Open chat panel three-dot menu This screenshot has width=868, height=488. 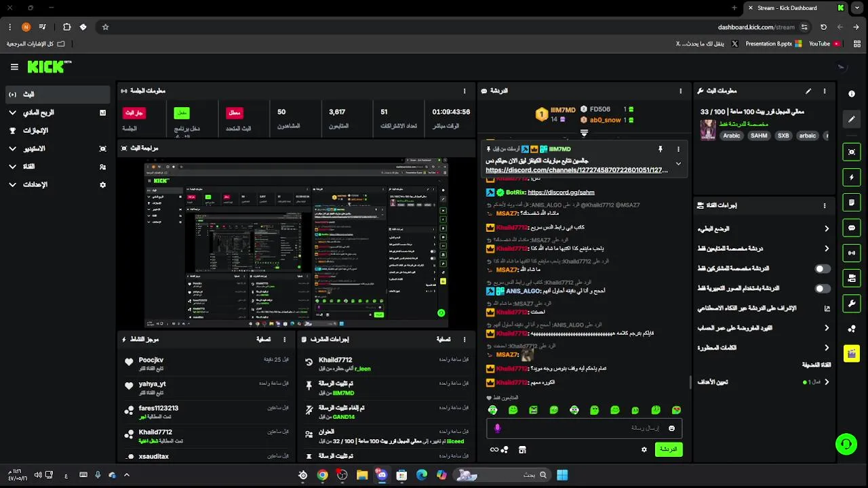(681, 91)
